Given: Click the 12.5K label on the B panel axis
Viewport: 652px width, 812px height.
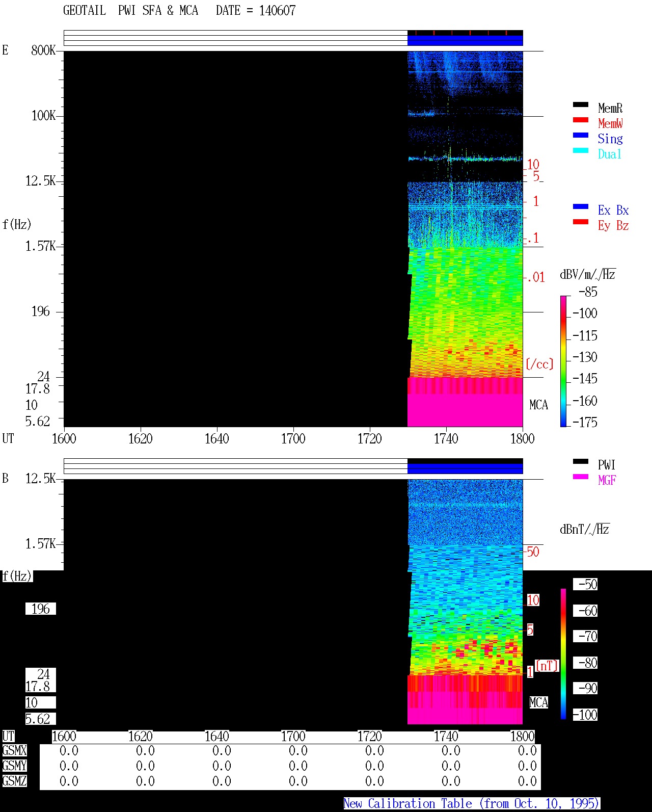Looking at the screenshot, I should [x=41, y=478].
